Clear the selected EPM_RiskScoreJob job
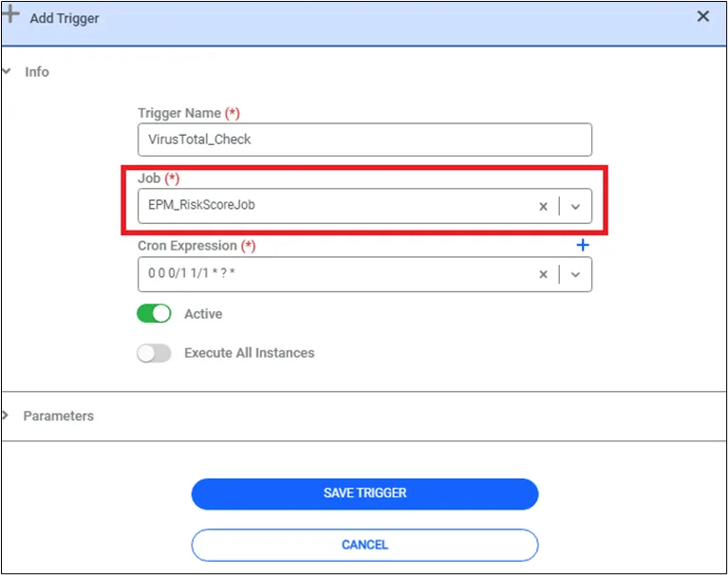This screenshot has height=575, width=728. [543, 206]
